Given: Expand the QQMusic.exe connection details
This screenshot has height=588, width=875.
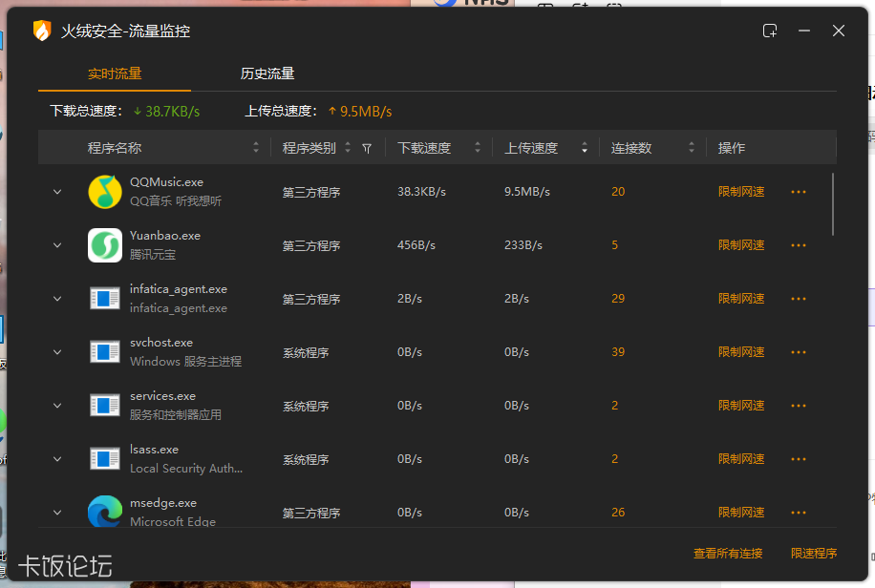Looking at the screenshot, I should click(56, 191).
